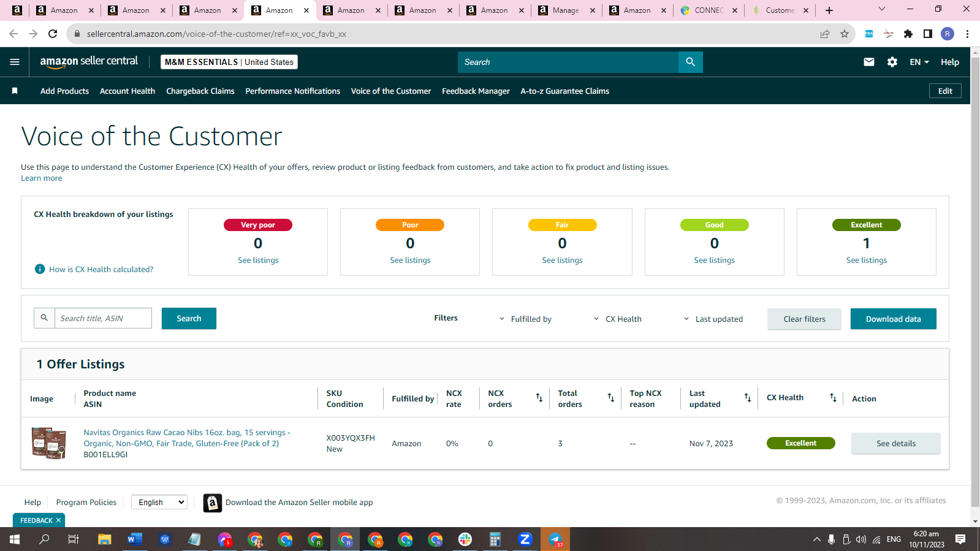
Task: Open Zoom from the taskbar
Action: click(x=525, y=539)
